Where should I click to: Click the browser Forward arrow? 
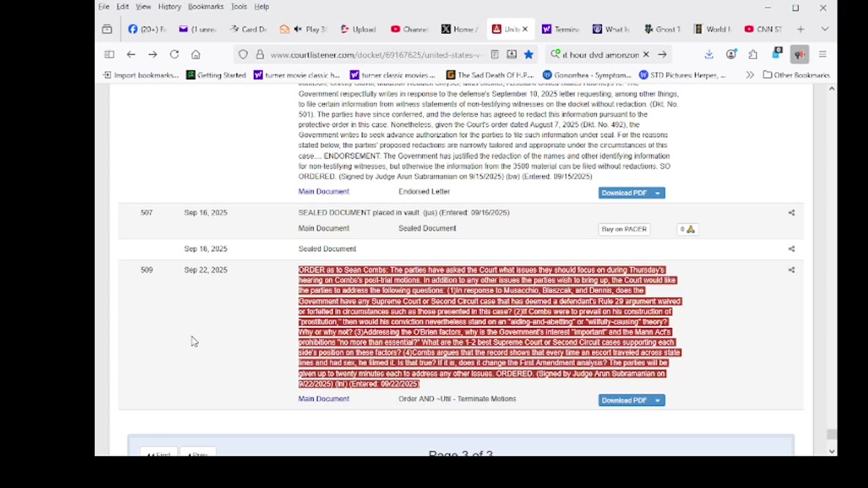(x=153, y=54)
